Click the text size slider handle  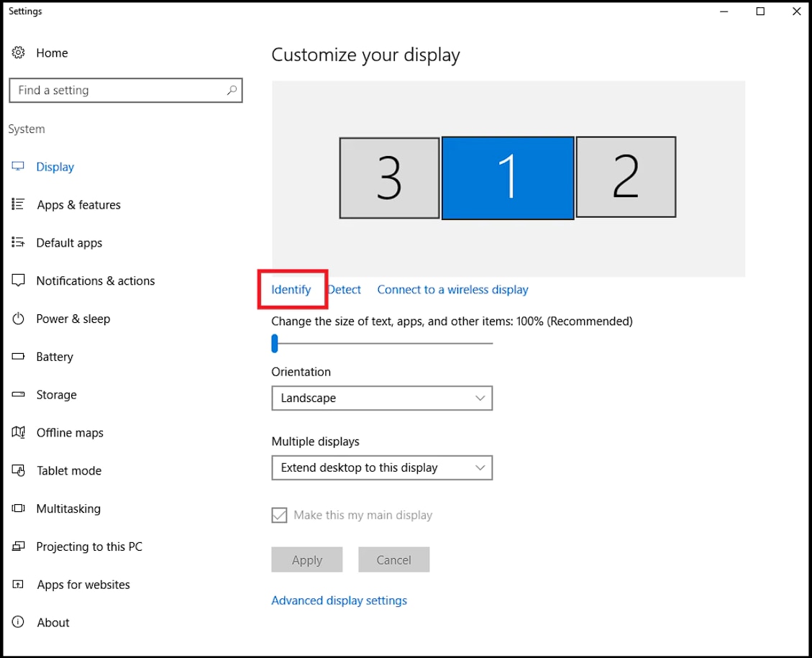click(x=275, y=343)
